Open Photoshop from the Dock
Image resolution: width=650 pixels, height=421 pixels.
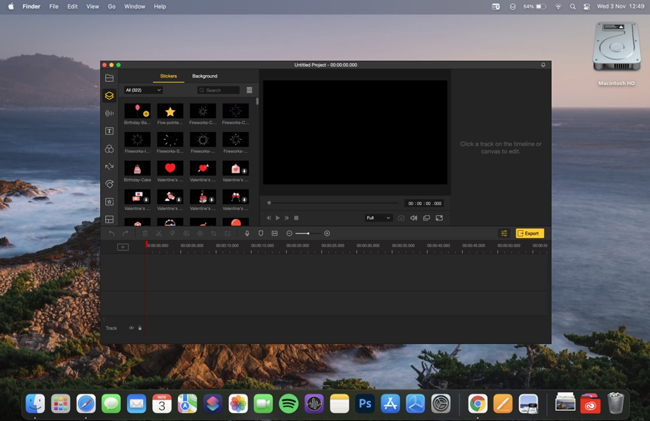[365, 404]
